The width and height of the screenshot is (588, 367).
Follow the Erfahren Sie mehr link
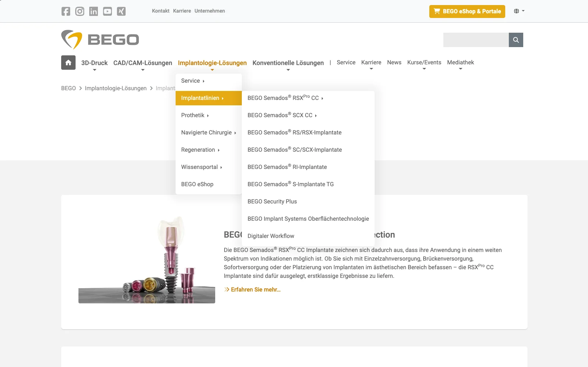[252, 290]
